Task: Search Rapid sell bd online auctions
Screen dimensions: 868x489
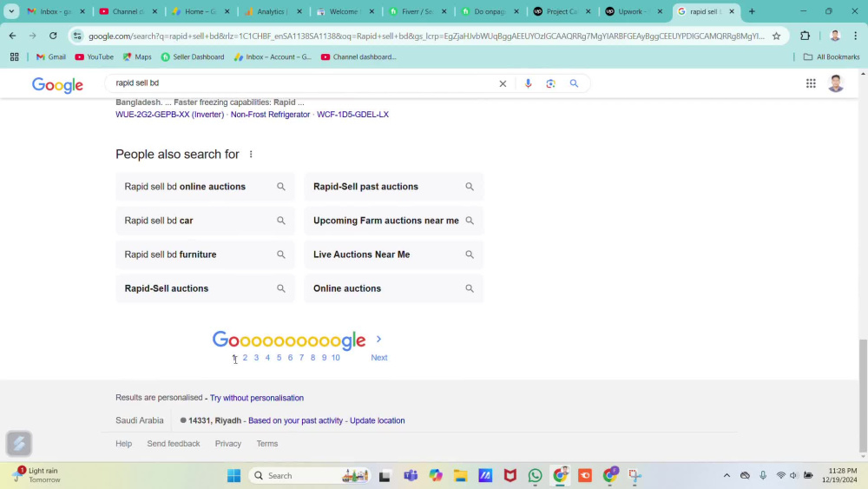Action: [205, 187]
